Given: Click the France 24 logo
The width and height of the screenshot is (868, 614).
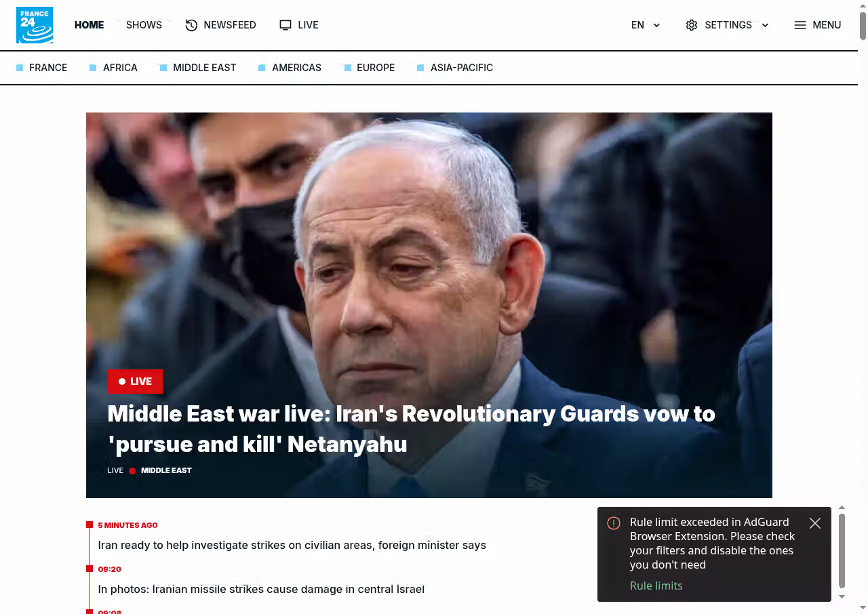Looking at the screenshot, I should tap(35, 25).
